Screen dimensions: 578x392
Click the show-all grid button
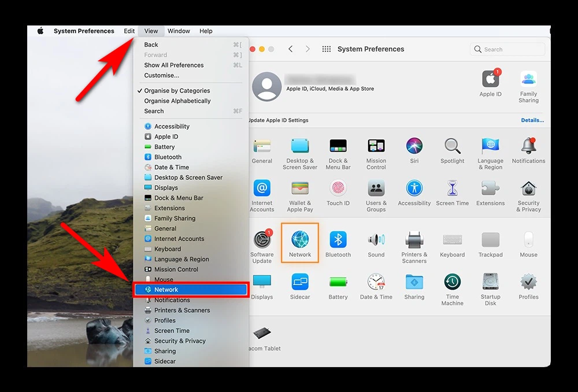tap(326, 49)
